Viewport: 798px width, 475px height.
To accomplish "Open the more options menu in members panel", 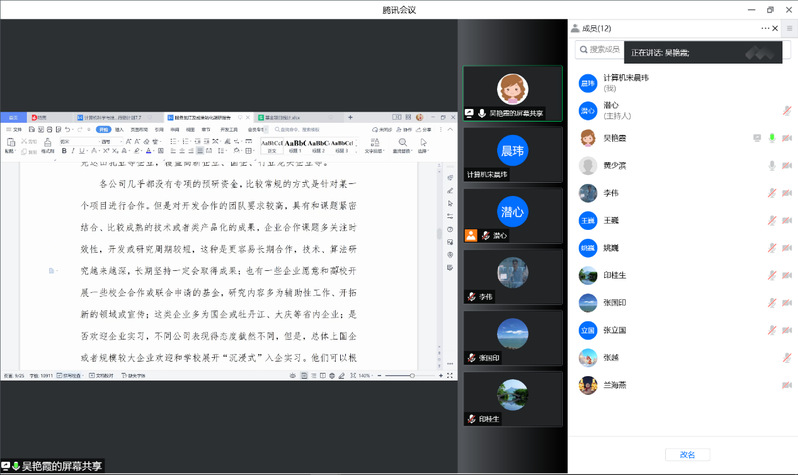I will click(766, 28).
